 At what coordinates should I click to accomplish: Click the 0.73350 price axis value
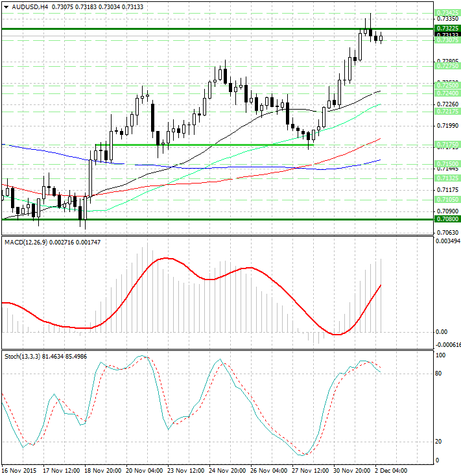(x=447, y=19)
